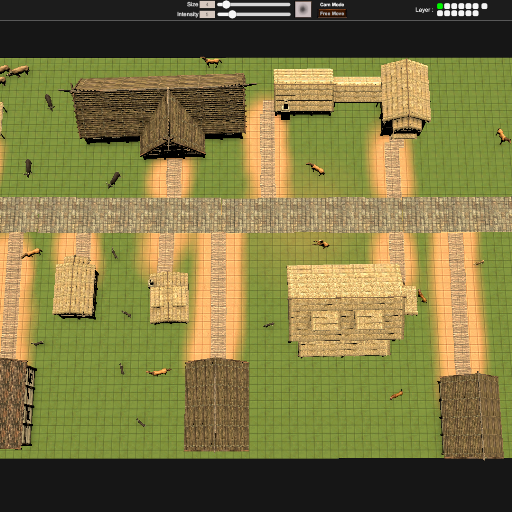Toggle the third layer box in top row
Screen dimensions: 512x512
[454, 6]
